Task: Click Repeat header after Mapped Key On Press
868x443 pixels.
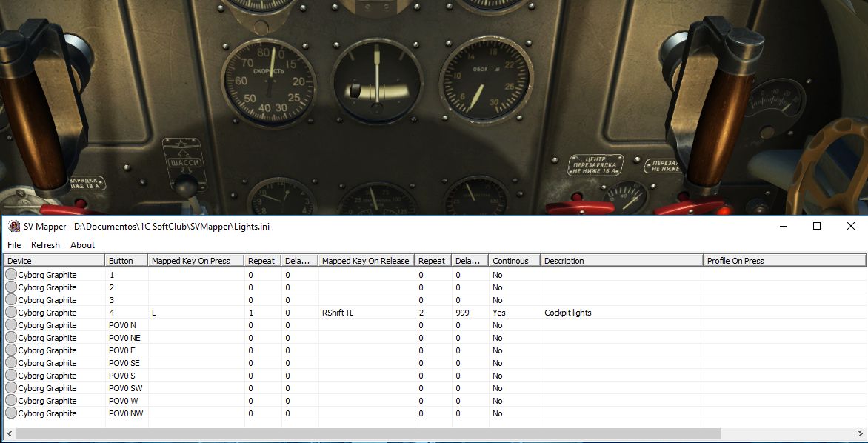Action: tap(263, 260)
